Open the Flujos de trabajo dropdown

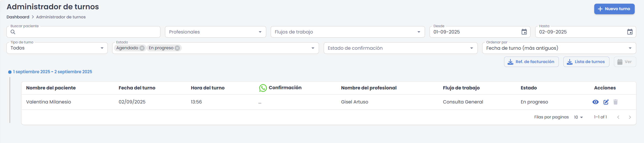[x=348, y=32]
